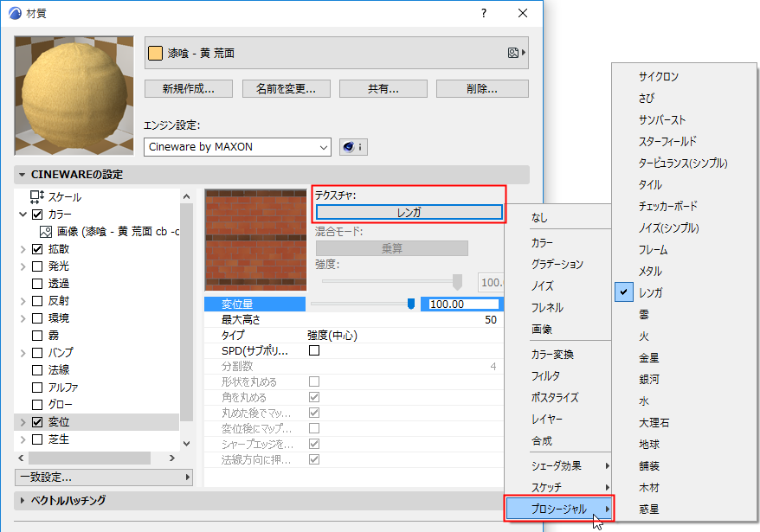Viewport: 760px width, 532px height.
Task: Click the 削除... button
Action: click(482, 89)
